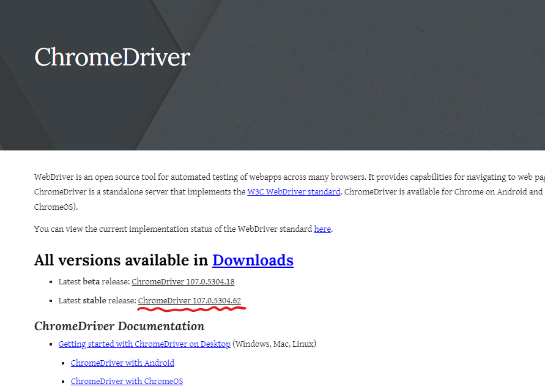Open ChromeDriver 107.0.5304.18 beta release link
The image size is (545, 392).
point(183,281)
